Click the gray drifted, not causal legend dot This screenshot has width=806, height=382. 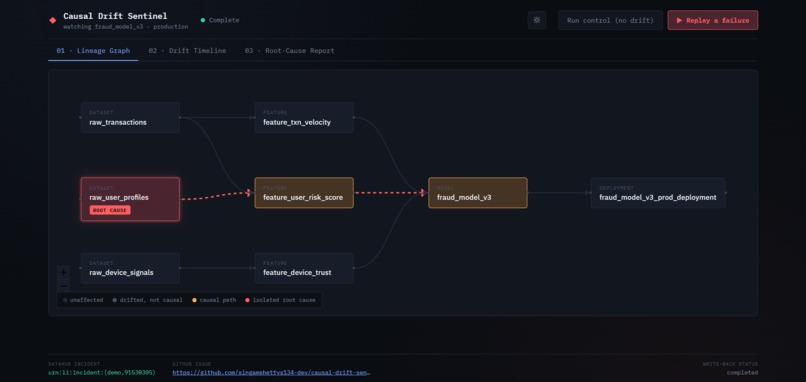tap(115, 300)
